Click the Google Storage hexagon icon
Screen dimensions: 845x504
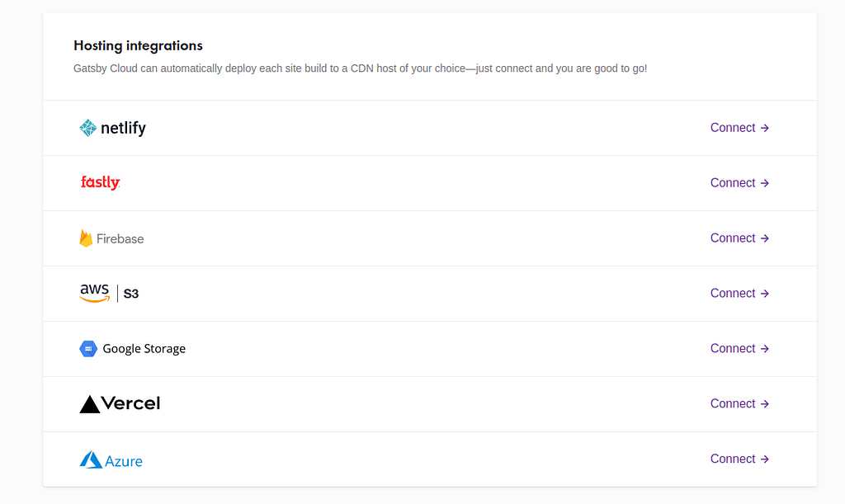(87, 349)
